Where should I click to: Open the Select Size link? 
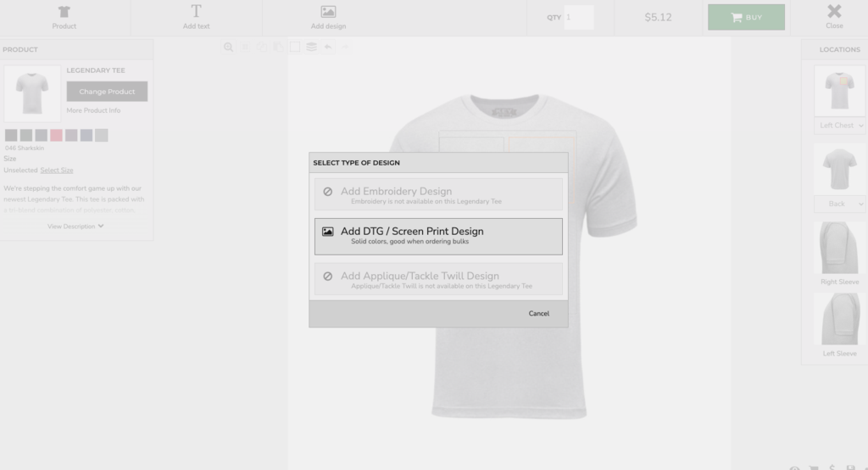[x=57, y=171]
